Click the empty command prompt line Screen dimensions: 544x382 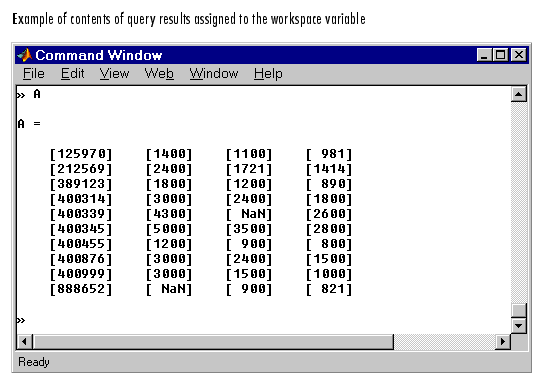264,320
